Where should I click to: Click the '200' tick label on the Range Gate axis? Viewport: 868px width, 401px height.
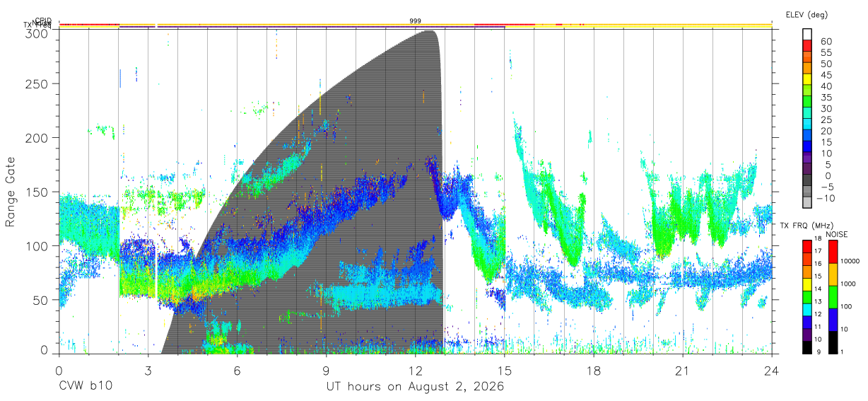coord(37,137)
